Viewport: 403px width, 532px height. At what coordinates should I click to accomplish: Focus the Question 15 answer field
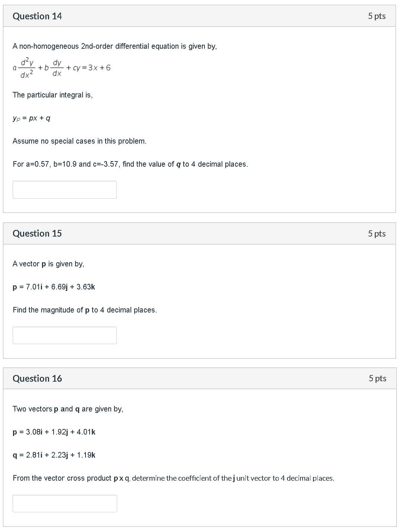[x=64, y=335]
